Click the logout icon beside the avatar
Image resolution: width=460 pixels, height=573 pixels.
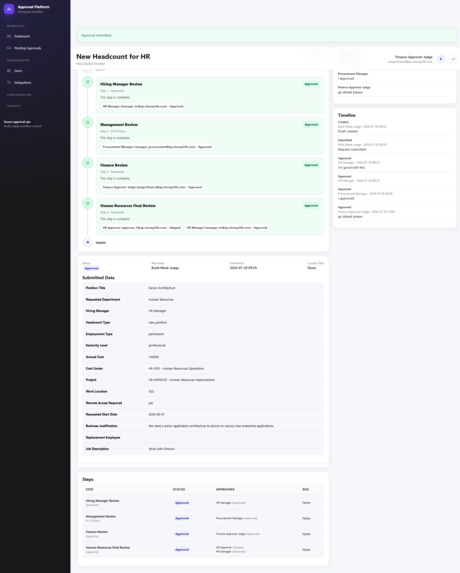453,59
